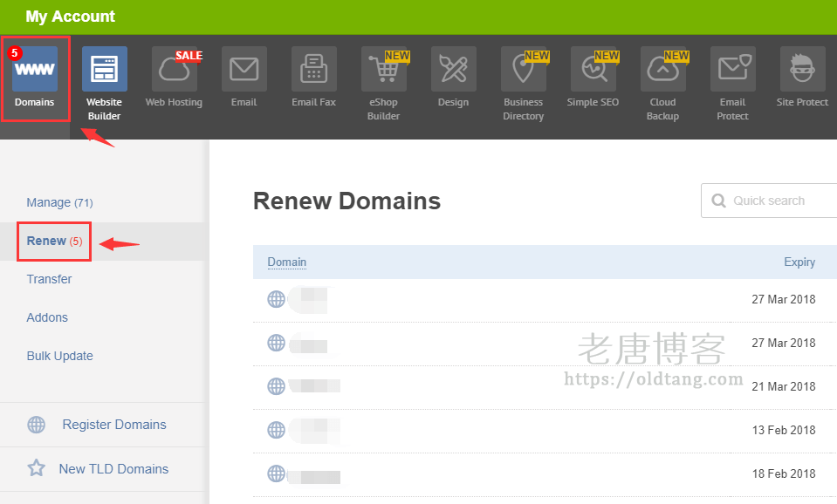
Task: Open the Business Directory icon
Action: [524, 70]
